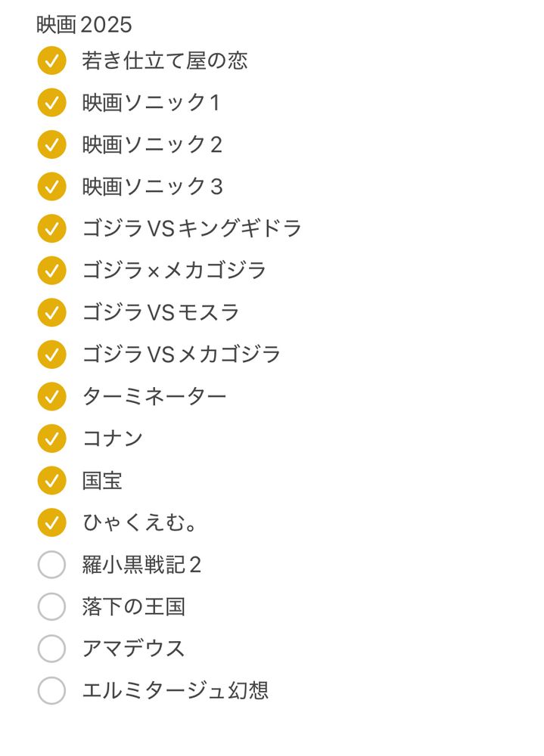This screenshot has width=544, height=756.
Task: Uncheck ひゃくえむ。 item
Action: tap(51, 522)
